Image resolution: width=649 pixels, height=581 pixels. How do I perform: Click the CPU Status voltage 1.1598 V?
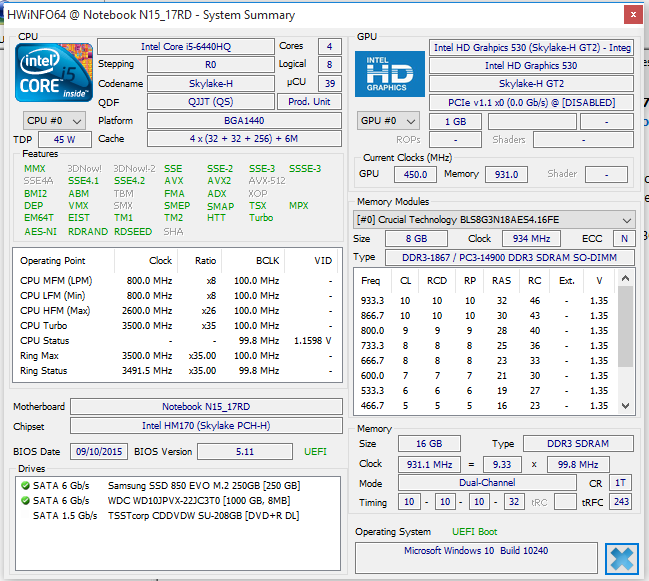[312, 341]
